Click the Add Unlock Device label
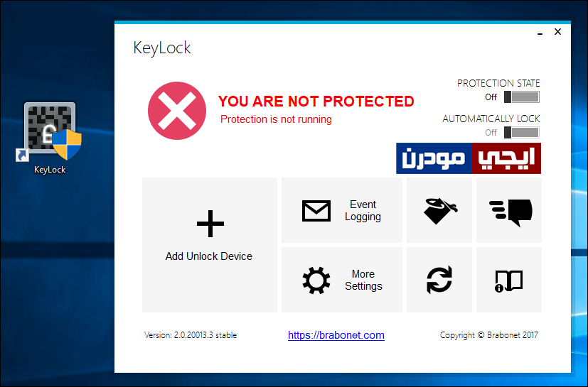 point(209,256)
